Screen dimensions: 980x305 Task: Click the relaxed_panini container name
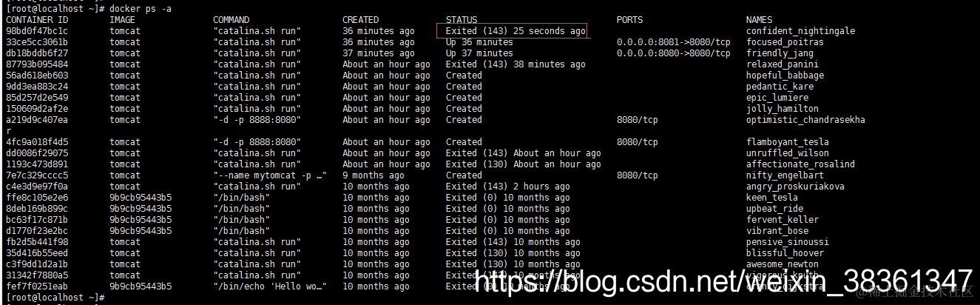[x=783, y=64]
